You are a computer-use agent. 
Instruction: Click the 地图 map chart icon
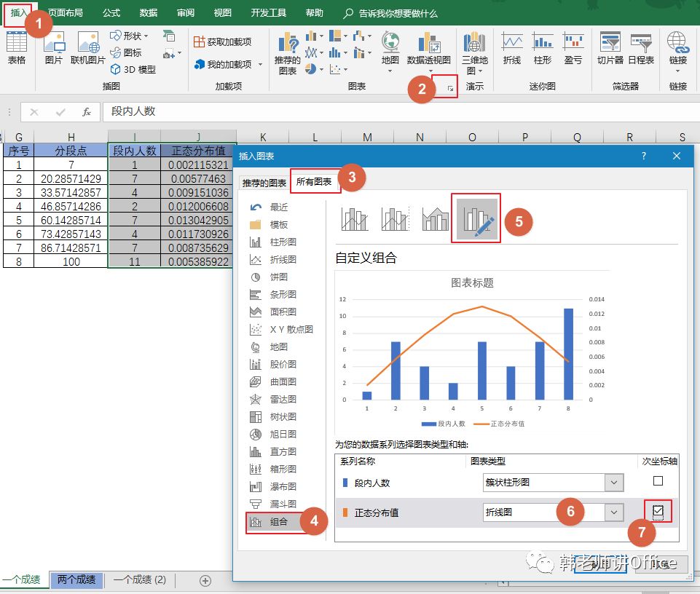pos(390,48)
